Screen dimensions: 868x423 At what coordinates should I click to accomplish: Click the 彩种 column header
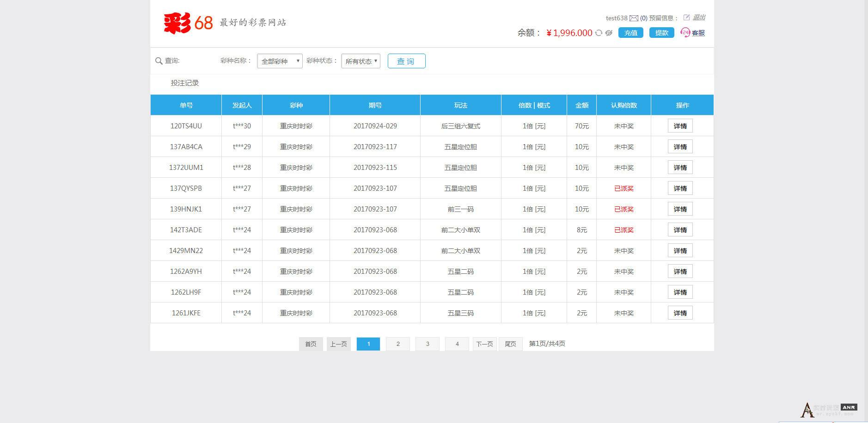click(x=296, y=105)
